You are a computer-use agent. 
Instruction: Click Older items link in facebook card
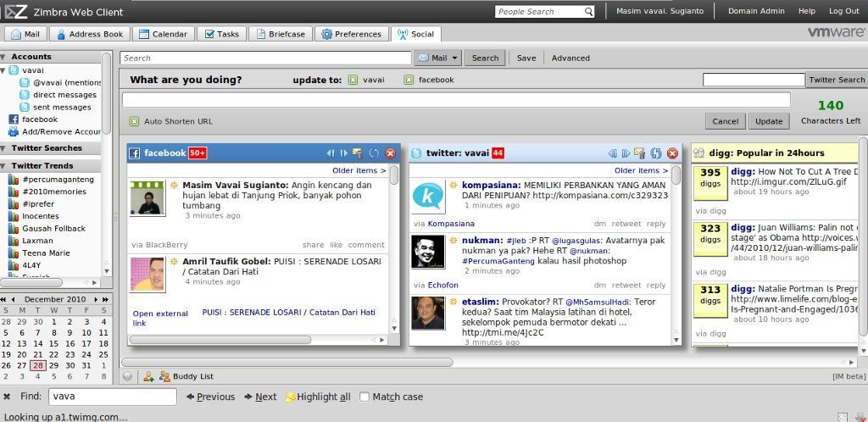tap(359, 170)
